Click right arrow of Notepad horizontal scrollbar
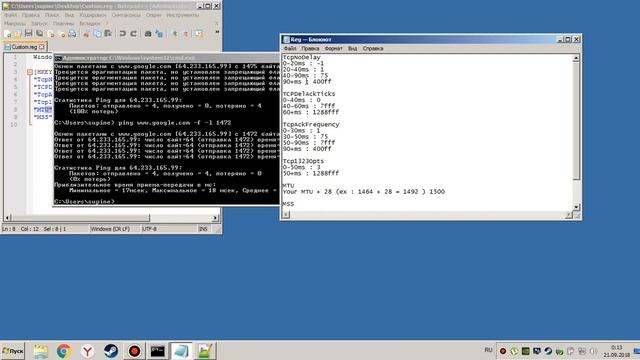 (569, 215)
